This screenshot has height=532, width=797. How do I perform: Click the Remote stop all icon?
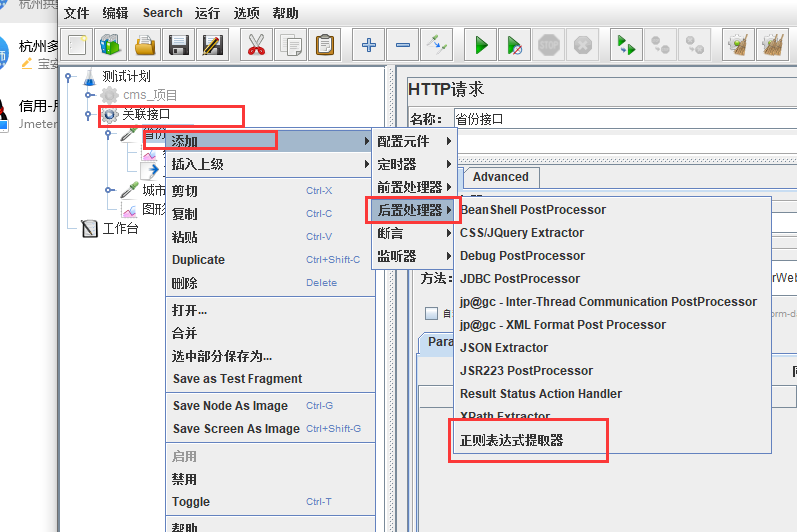pyautogui.click(x=660, y=45)
